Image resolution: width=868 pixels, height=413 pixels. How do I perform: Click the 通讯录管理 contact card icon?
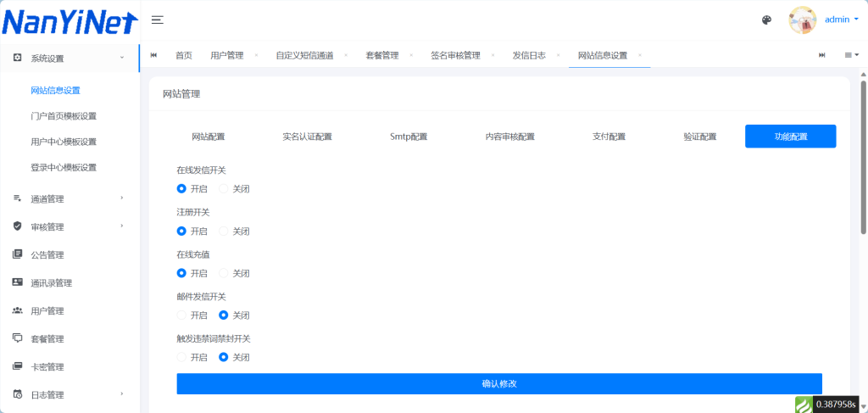point(17,282)
